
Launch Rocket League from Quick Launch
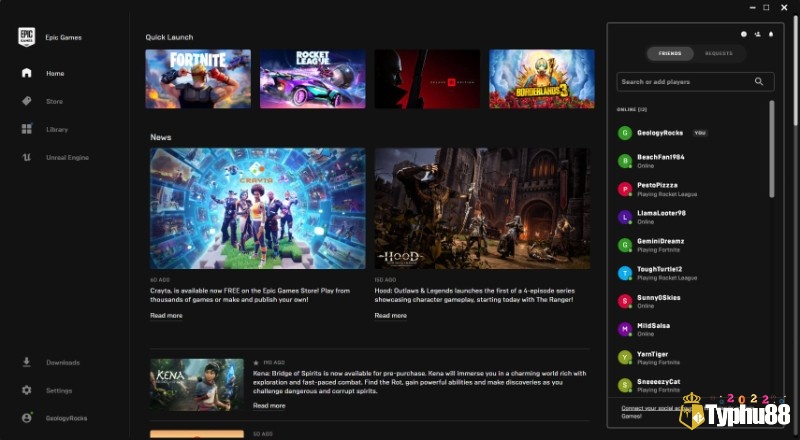[312, 79]
